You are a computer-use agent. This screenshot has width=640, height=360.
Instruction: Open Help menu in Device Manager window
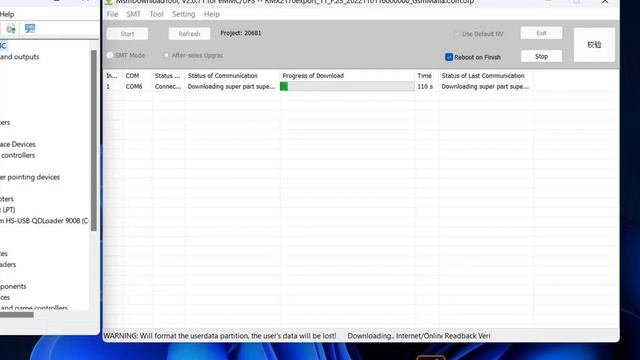pyautogui.click(x=7, y=14)
